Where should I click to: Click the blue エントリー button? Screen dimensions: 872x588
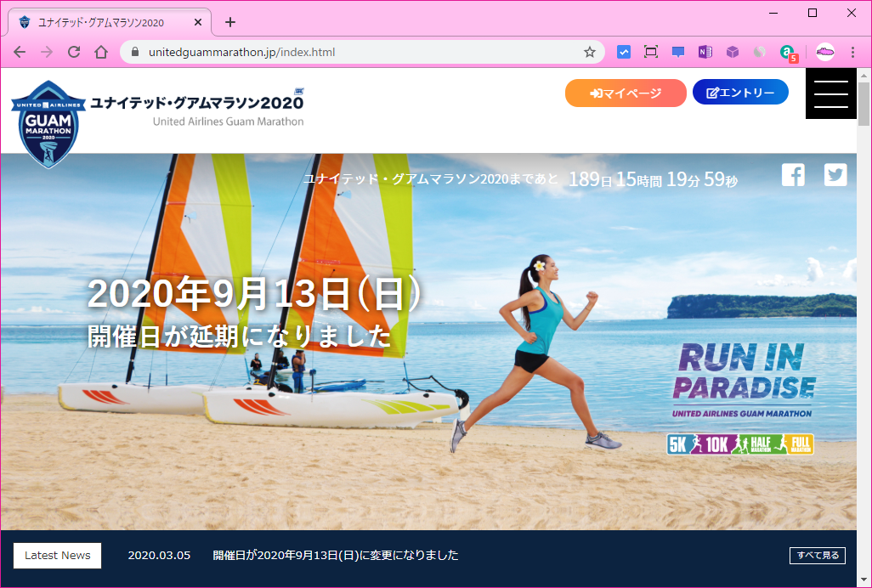coord(740,93)
